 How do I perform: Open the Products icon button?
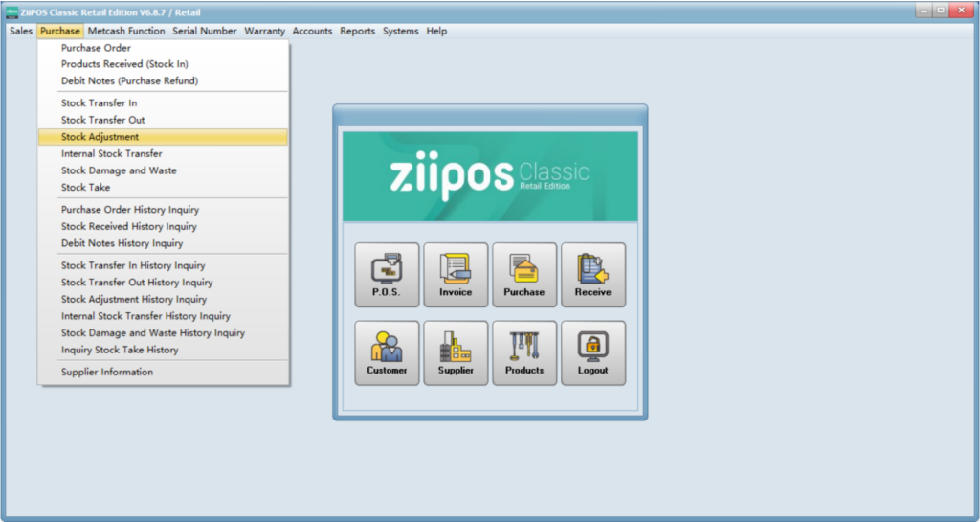[524, 352]
